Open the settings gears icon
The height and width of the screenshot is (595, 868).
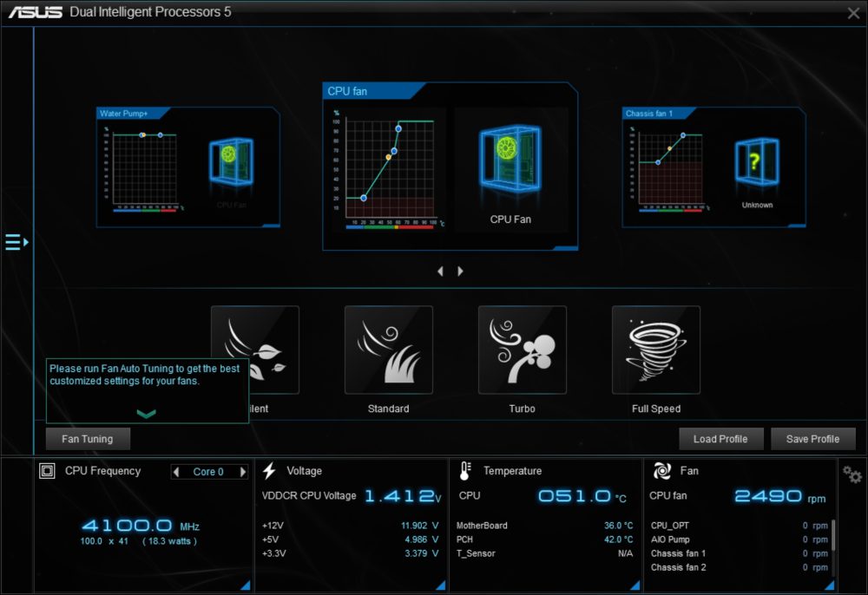tap(852, 474)
